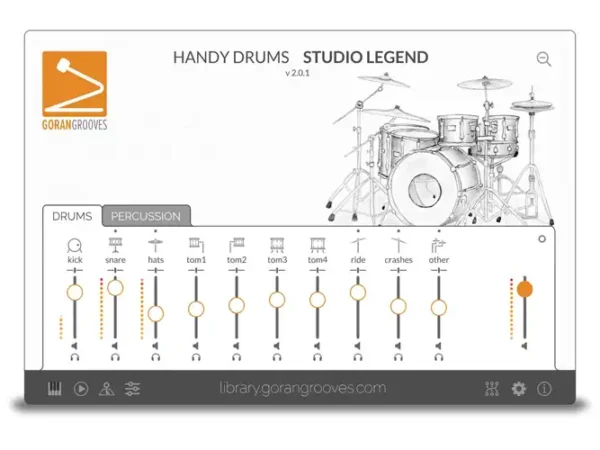This screenshot has width=600, height=450.
Task: Open the groove player play button
Action: (x=81, y=389)
